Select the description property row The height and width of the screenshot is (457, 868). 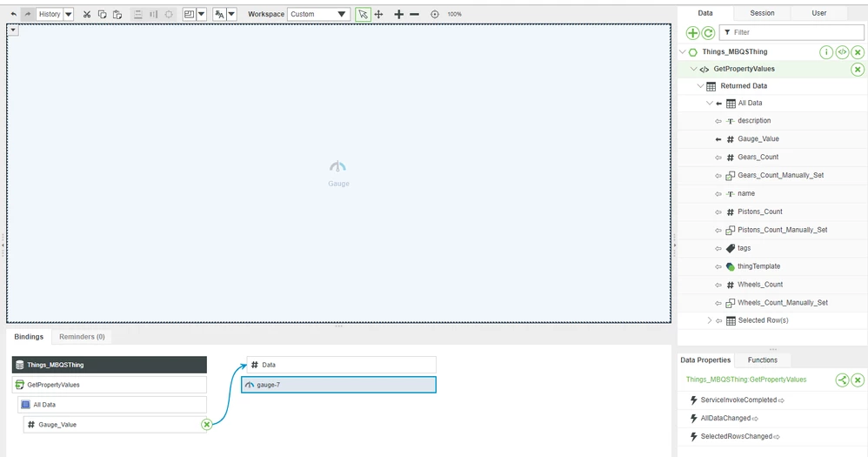773,121
